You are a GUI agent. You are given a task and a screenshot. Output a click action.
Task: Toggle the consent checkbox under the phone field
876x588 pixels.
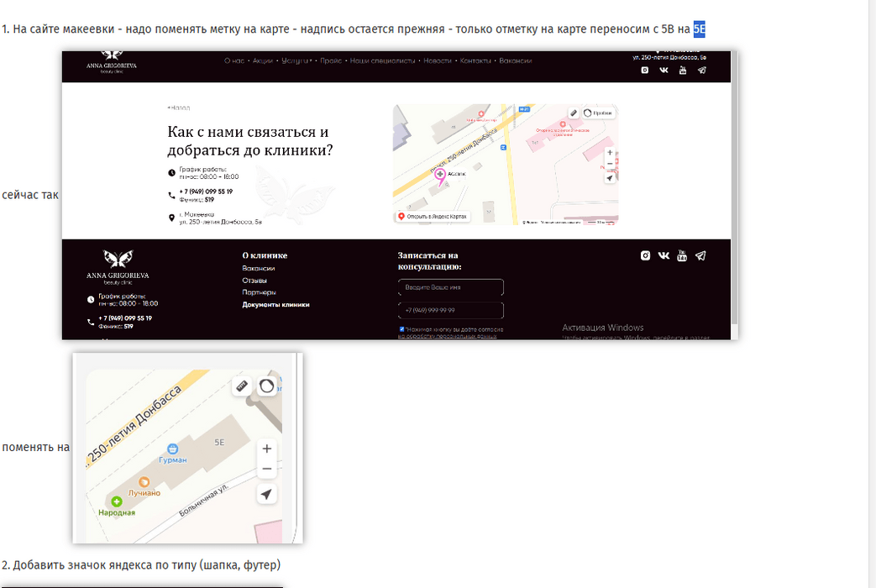pos(402,329)
